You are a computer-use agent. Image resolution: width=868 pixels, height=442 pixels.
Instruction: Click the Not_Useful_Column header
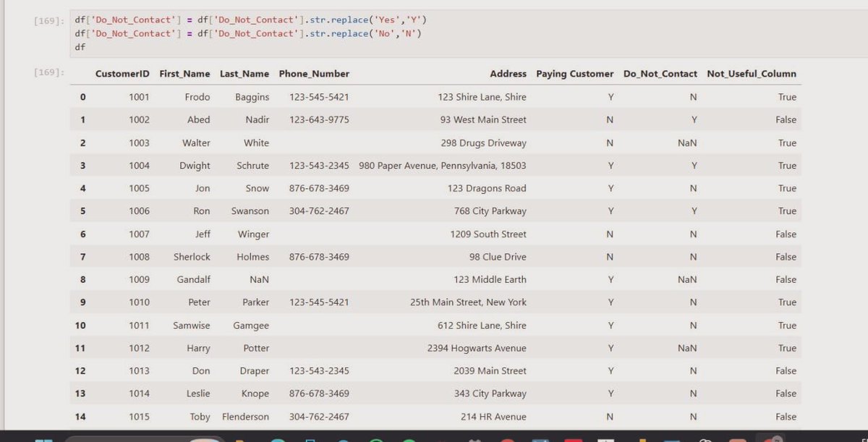(752, 74)
